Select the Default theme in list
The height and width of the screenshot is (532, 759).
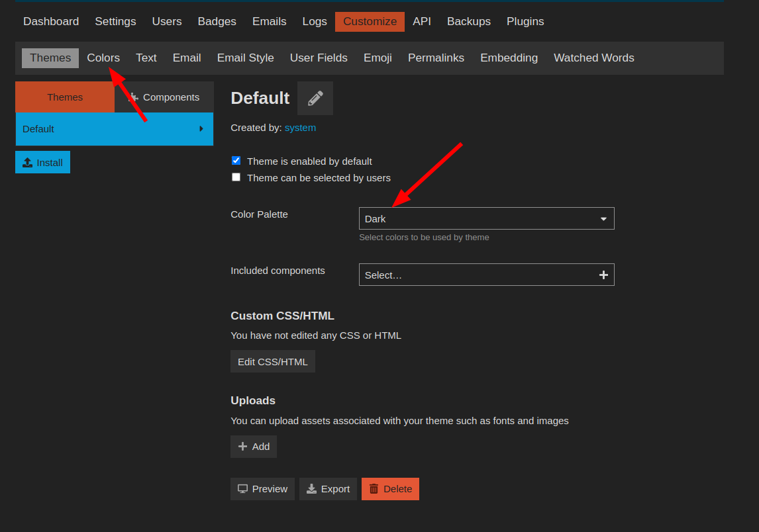pos(114,129)
